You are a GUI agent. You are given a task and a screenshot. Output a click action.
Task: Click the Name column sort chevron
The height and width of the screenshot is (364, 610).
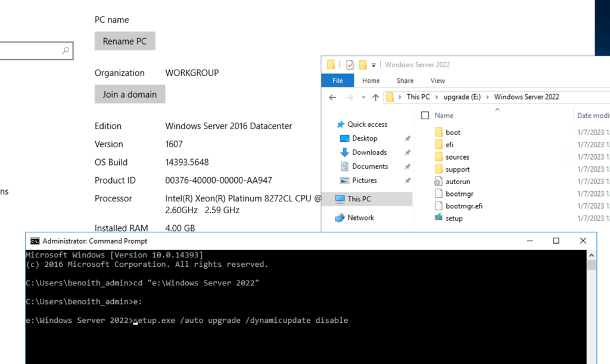497,110
